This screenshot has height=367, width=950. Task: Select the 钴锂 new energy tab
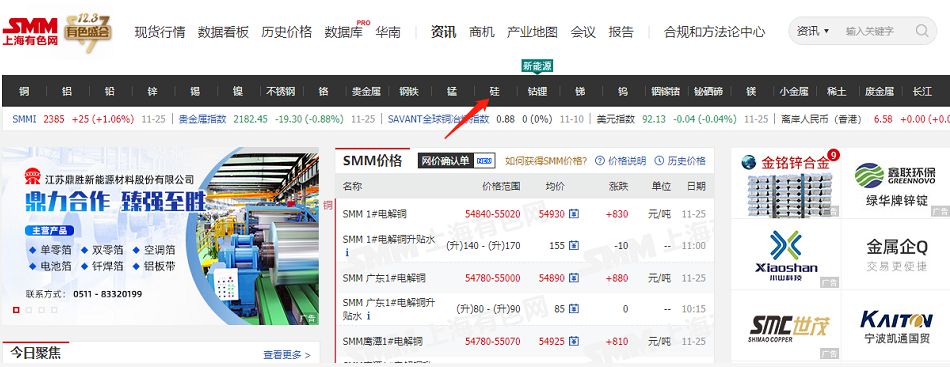click(537, 91)
